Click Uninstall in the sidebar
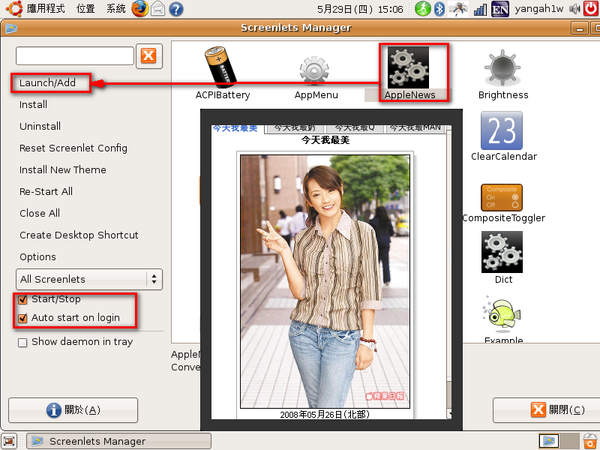The height and width of the screenshot is (450, 600). 40,126
